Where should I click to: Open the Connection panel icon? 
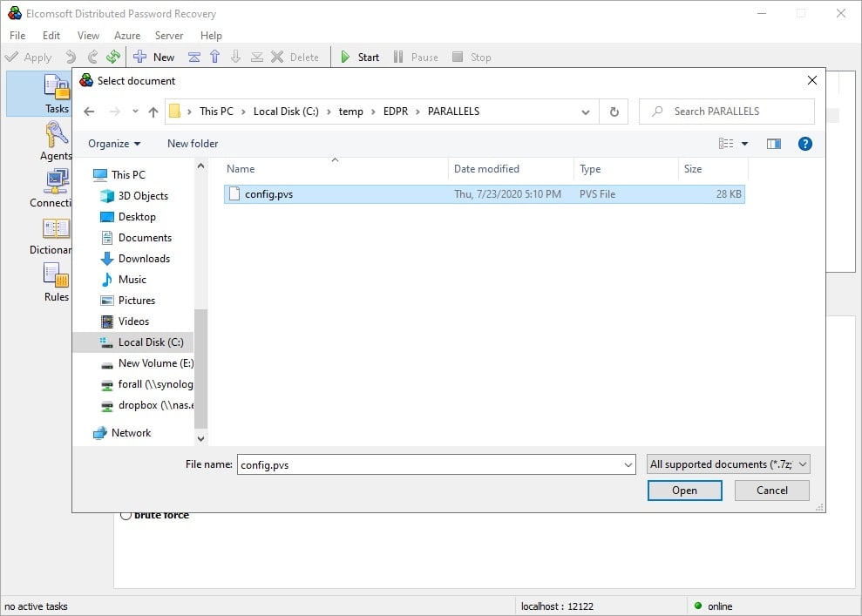coord(56,182)
